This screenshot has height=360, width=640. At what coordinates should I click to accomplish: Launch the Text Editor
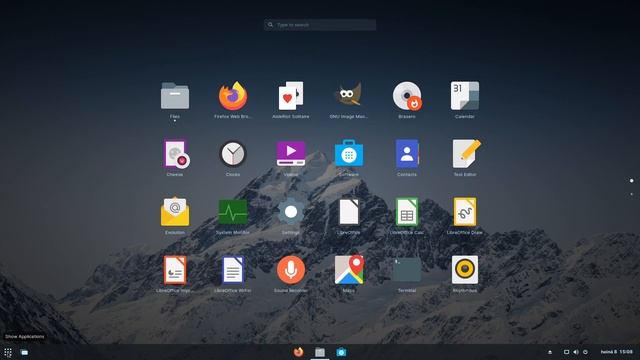point(466,153)
